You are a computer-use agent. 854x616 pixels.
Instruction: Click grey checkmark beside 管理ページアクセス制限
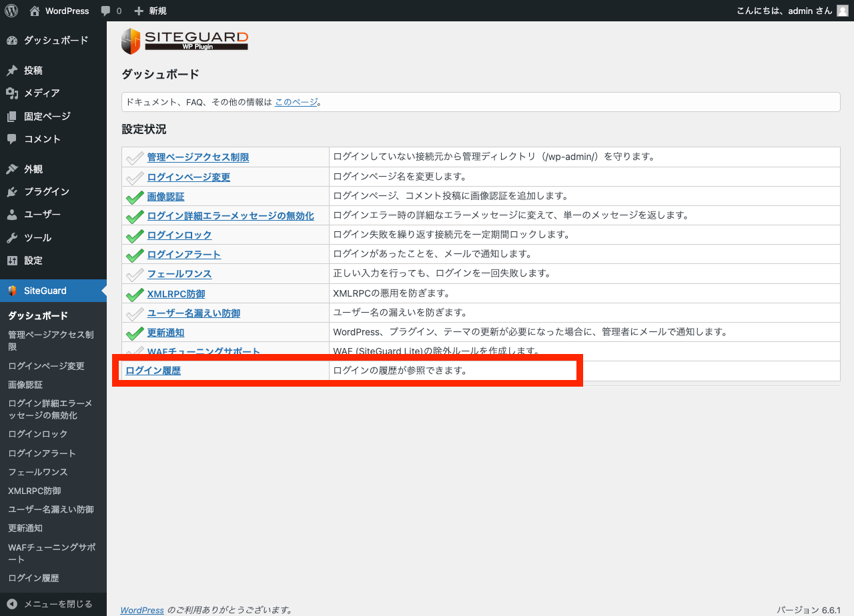point(135,157)
